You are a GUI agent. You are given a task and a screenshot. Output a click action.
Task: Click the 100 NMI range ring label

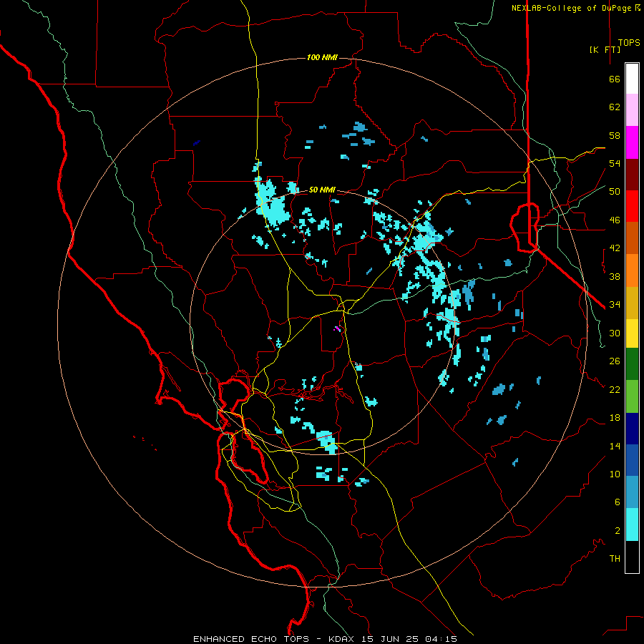coord(322,57)
